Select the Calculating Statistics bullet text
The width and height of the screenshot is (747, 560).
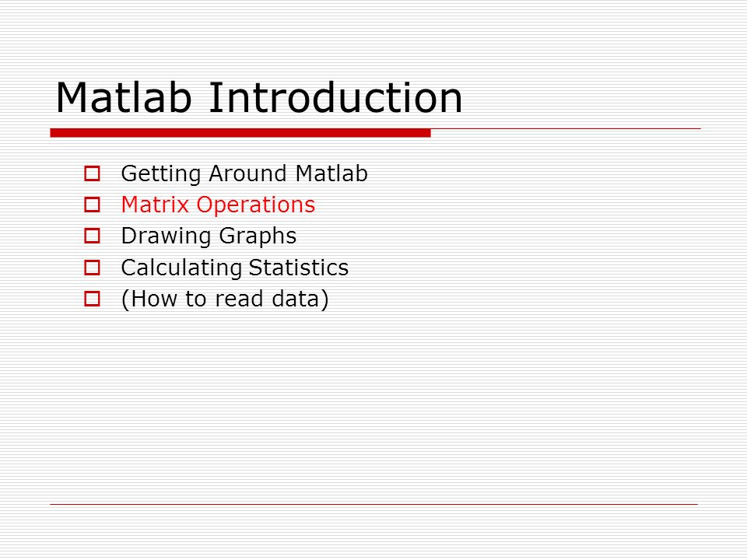[235, 268]
